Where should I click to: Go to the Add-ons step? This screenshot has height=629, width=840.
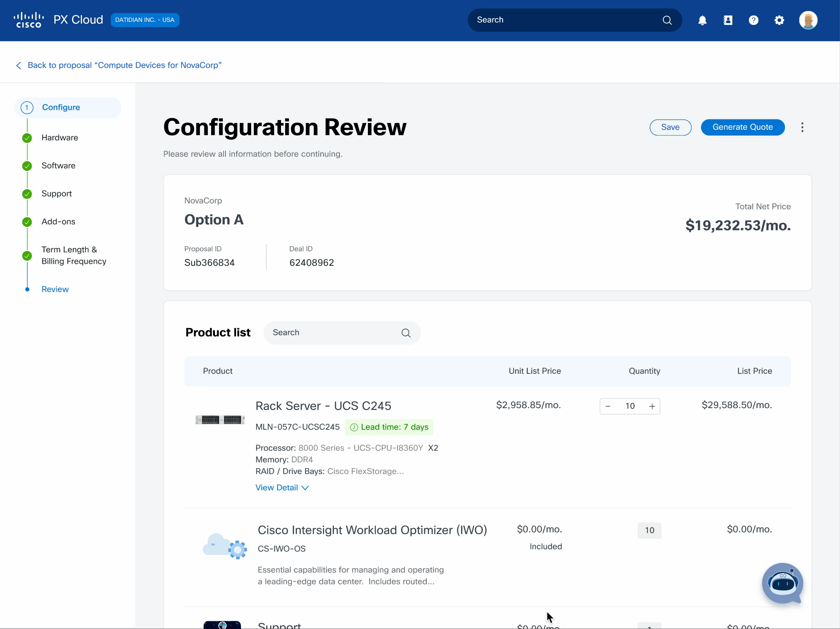pyautogui.click(x=59, y=222)
